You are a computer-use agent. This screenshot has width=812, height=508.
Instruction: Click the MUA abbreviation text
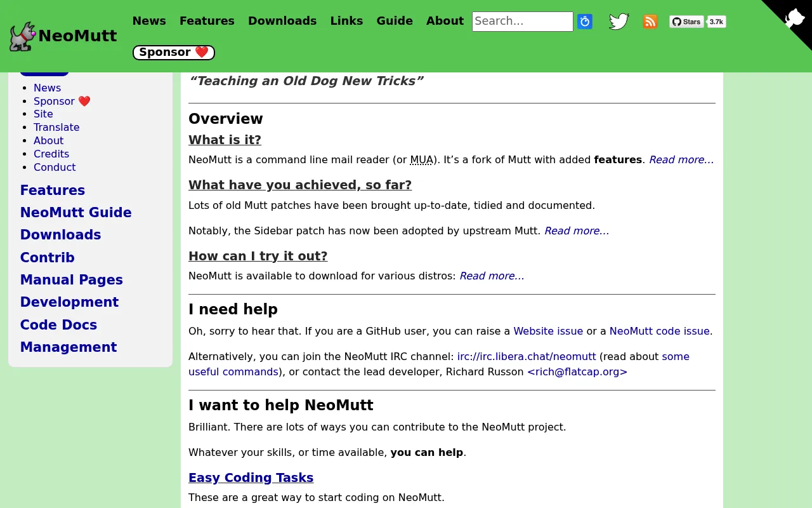click(422, 160)
